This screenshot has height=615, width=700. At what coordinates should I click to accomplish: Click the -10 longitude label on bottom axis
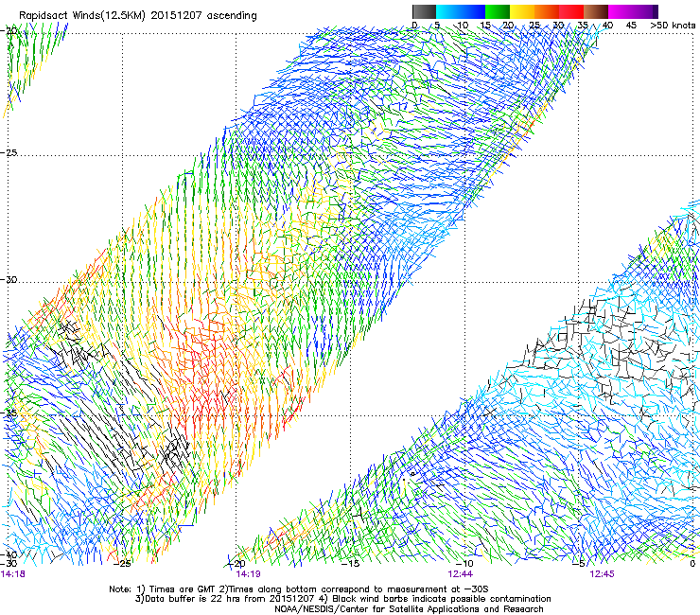(x=464, y=564)
